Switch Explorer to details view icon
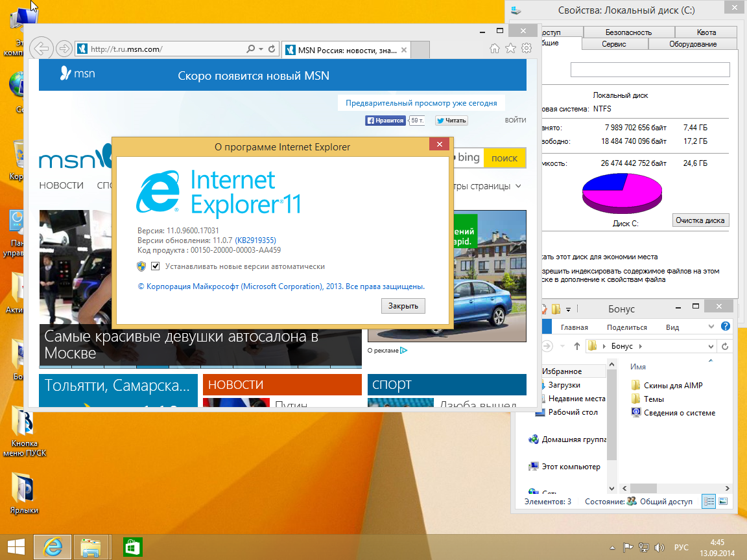The width and height of the screenshot is (747, 560). (709, 502)
